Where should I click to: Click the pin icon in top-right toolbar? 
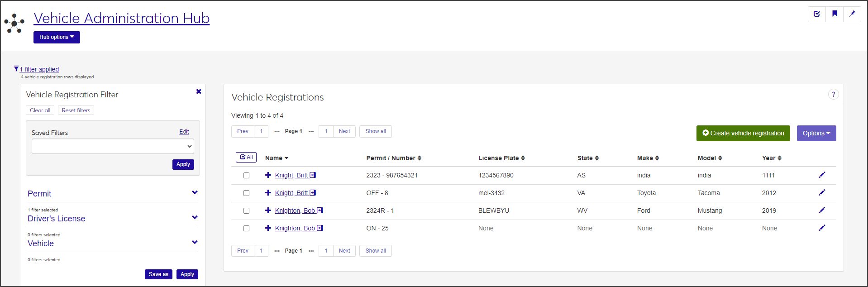[852, 14]
